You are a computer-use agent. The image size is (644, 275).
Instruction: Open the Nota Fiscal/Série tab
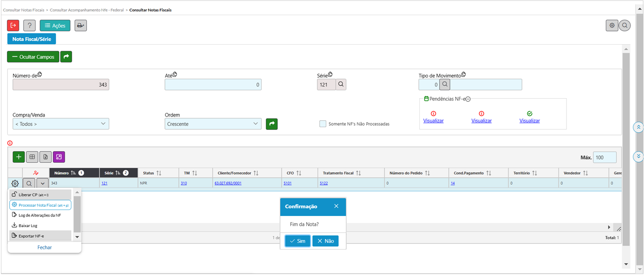[x=32, y=39]
